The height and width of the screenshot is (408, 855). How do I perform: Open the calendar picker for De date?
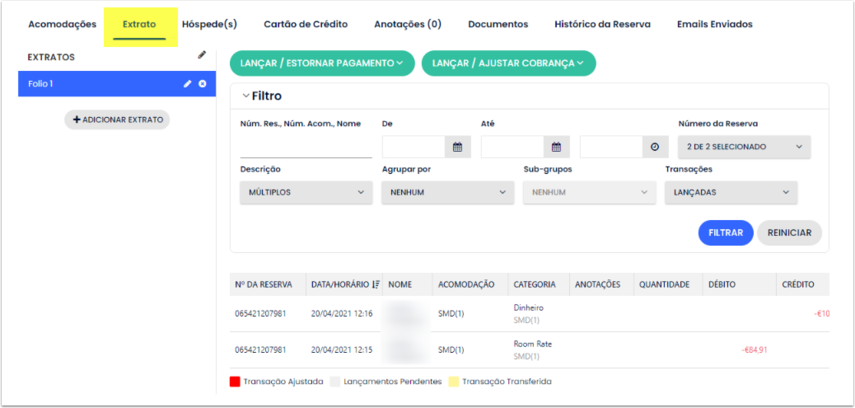457,147
